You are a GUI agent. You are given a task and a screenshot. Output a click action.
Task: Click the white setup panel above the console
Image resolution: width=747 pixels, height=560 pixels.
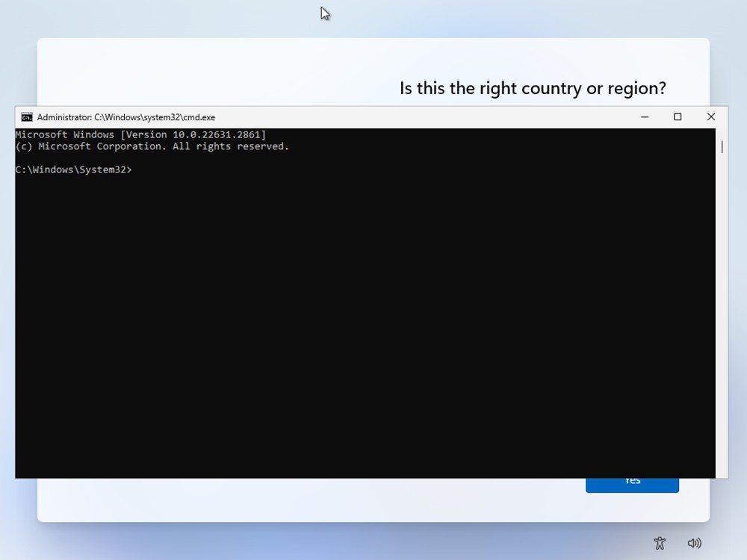pos(224,71)
